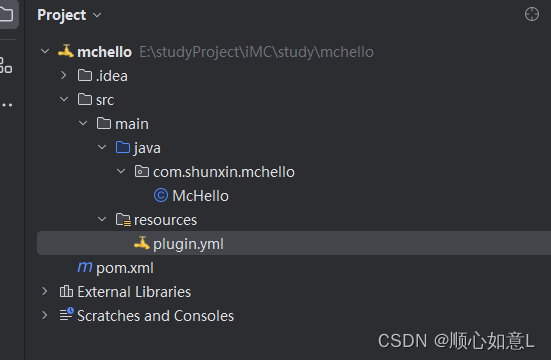Expand the .idea folder

click(x=64, y=75)
